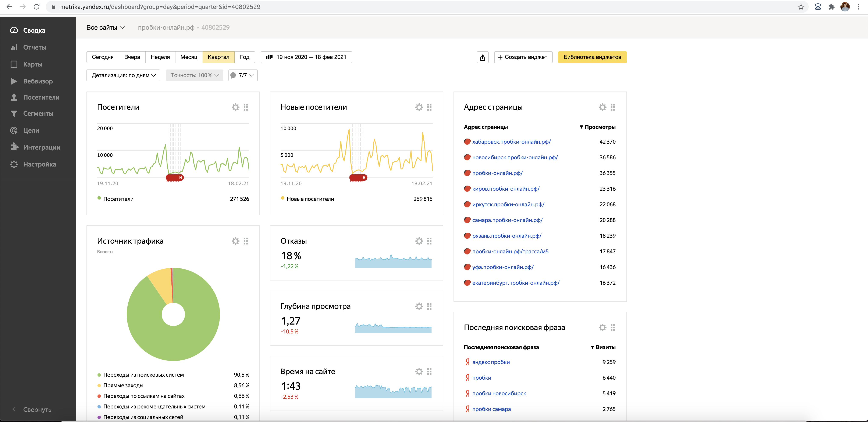Click calendar date range picker
This screenshot has width=868, height=422.
coord(306,57)
